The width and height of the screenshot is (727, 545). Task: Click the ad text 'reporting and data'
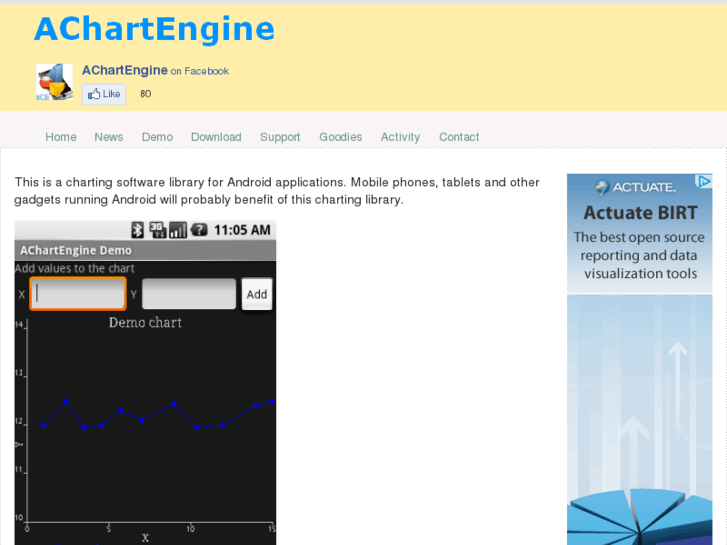639,256
